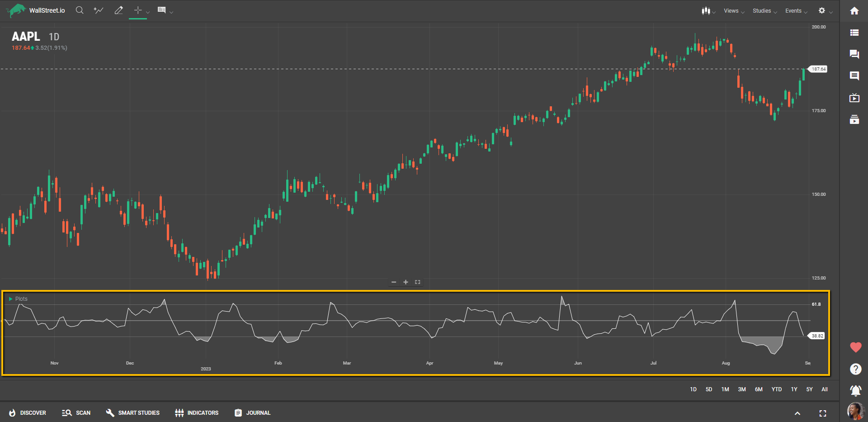Screen dimensions: 868x422
Task: Click the home icon in sidebar
Action: pos(854,11)
